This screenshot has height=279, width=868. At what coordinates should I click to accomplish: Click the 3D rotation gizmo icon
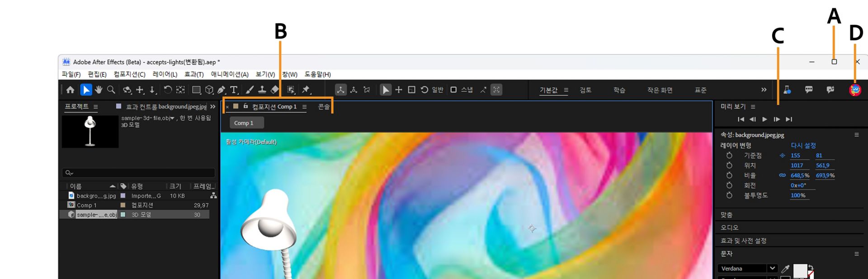click(425, 90)
